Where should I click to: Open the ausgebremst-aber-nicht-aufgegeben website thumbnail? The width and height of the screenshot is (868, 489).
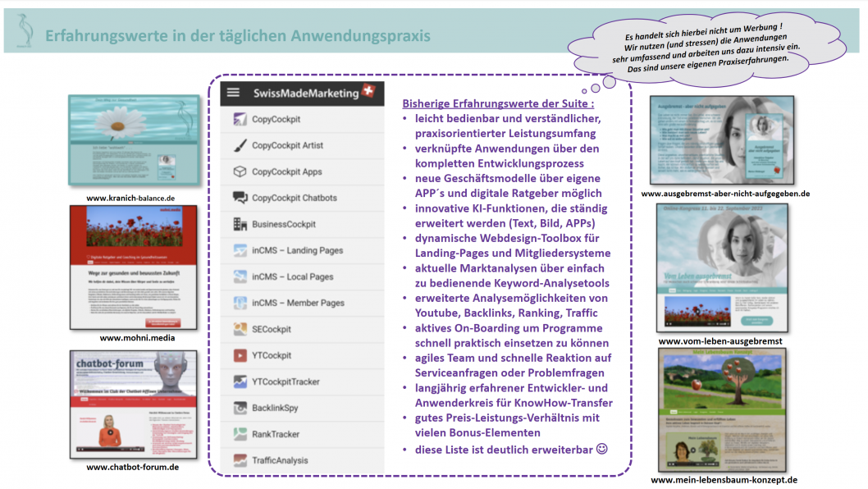(722, 140)
